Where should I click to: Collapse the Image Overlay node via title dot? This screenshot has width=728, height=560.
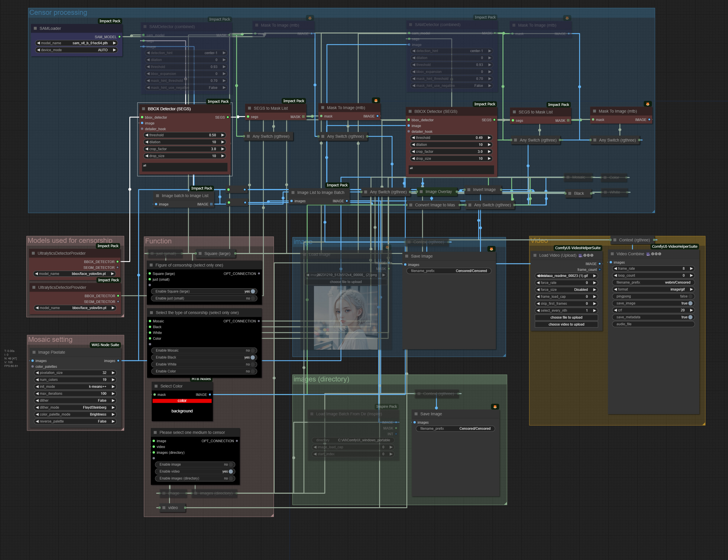(x=421, y=192)
